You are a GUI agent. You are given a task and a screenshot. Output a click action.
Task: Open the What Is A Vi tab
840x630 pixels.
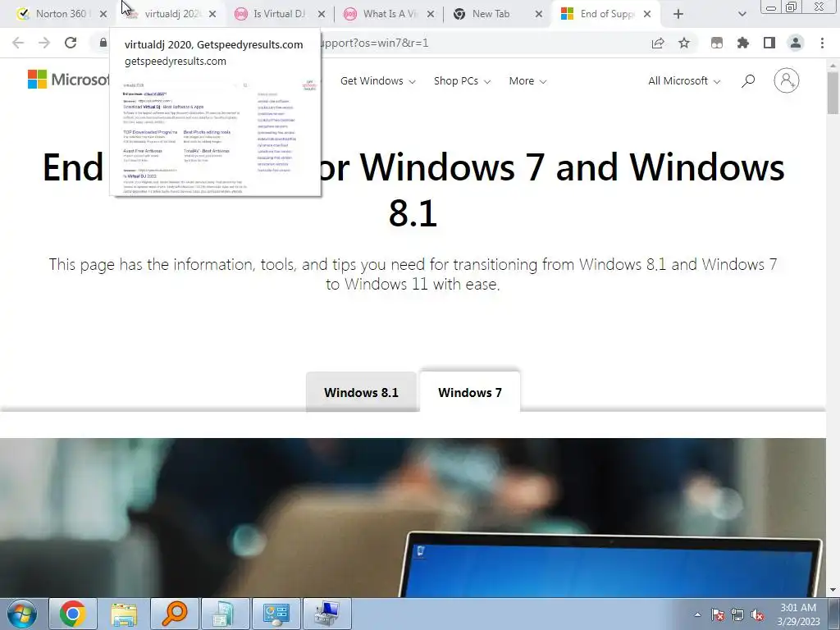coord(387,14)
